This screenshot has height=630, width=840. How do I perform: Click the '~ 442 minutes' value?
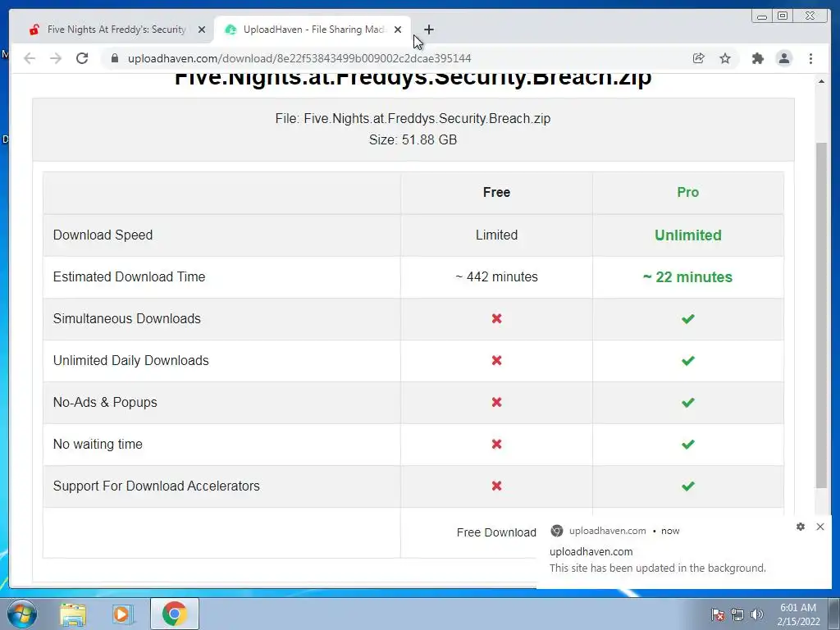click(496, 277)
